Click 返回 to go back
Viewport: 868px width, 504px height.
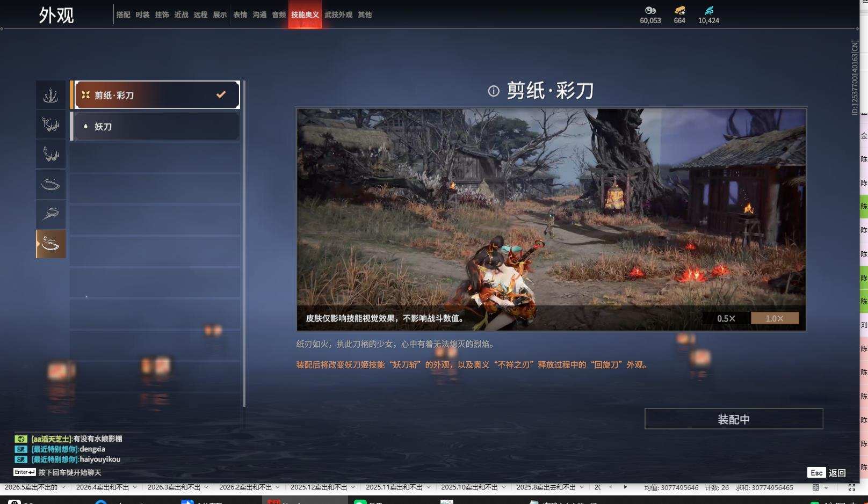[x=837, y=473]
